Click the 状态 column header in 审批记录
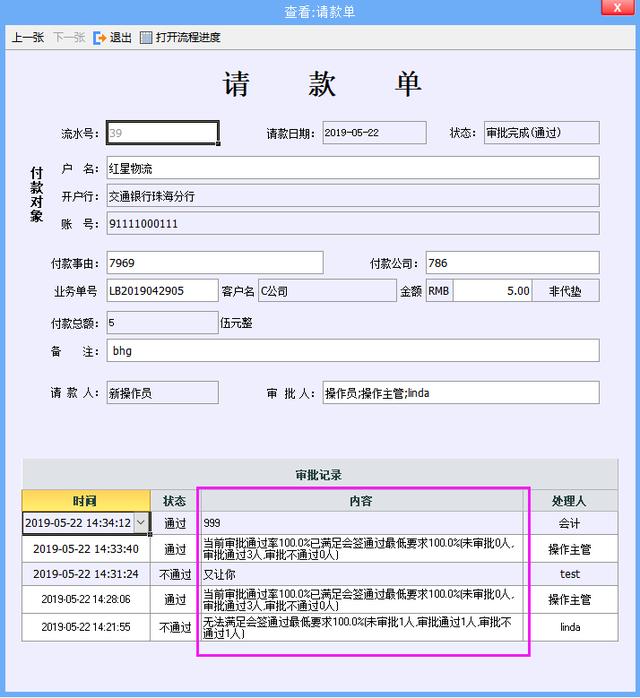 (174, 501)
